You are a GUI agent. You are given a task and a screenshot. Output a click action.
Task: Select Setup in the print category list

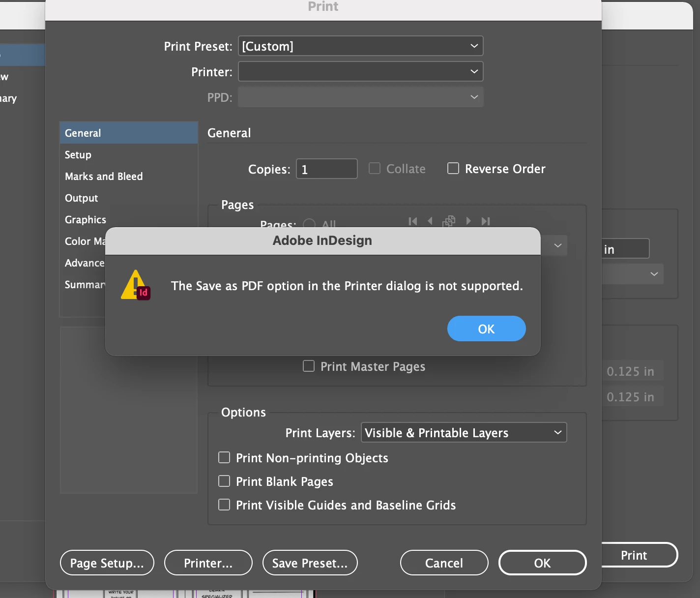129,154
